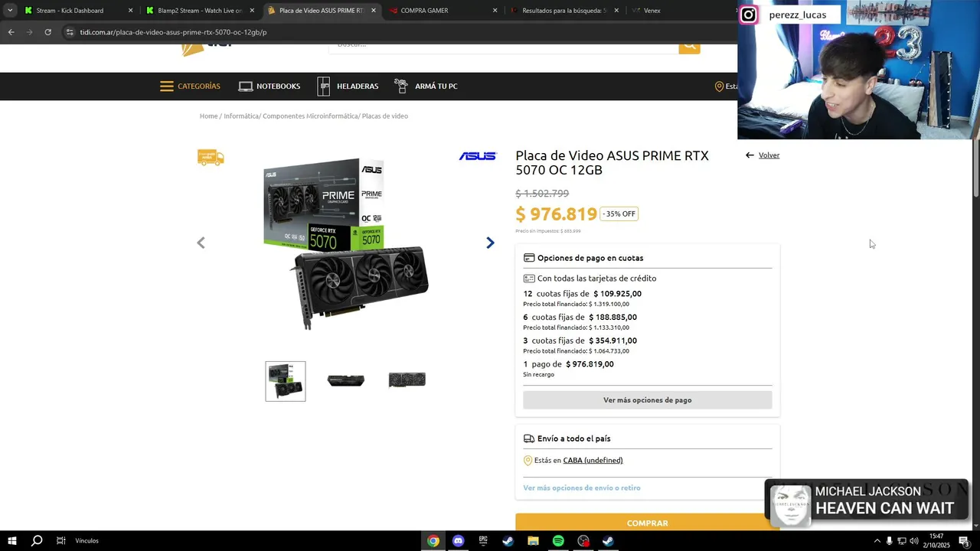
Task: Switch to COMPRA GAMER tab
Action: click(443, 11)
